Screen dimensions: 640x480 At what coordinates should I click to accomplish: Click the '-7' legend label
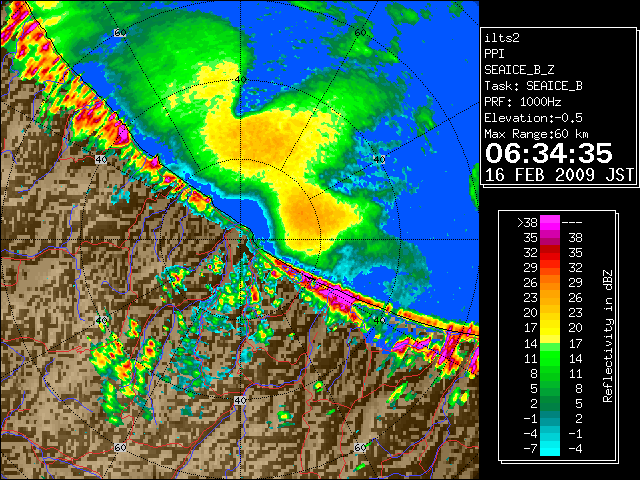(x=530, y=449)
